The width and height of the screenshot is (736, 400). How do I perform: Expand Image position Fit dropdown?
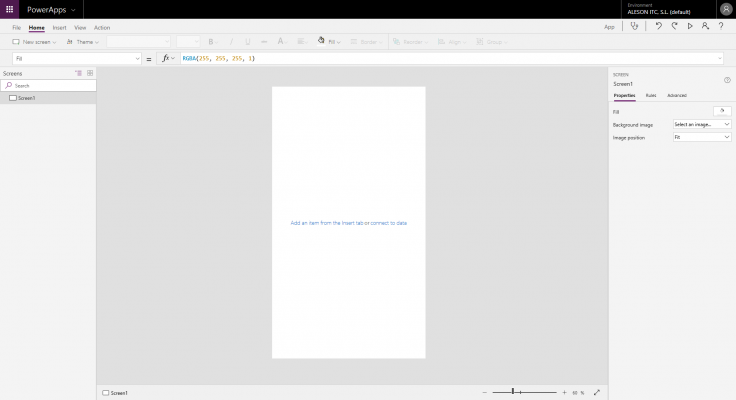tap(701, 137)
